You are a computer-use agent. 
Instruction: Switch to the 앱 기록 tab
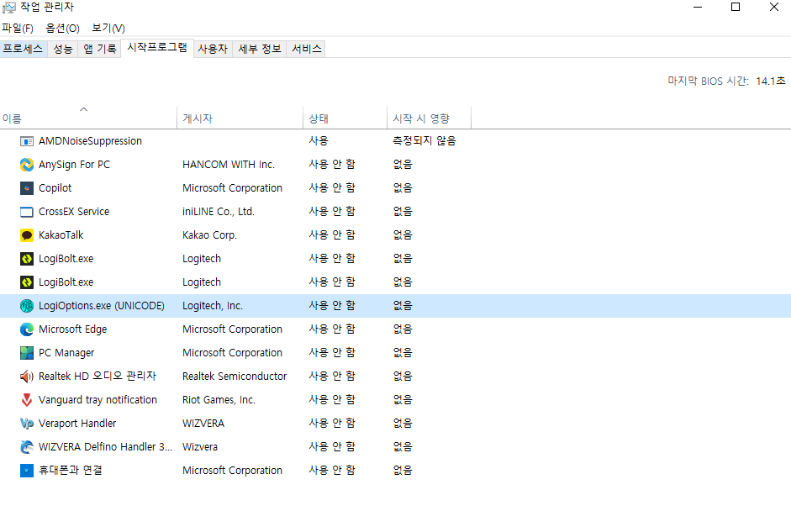pyautogui.click(x=100, y=49)
